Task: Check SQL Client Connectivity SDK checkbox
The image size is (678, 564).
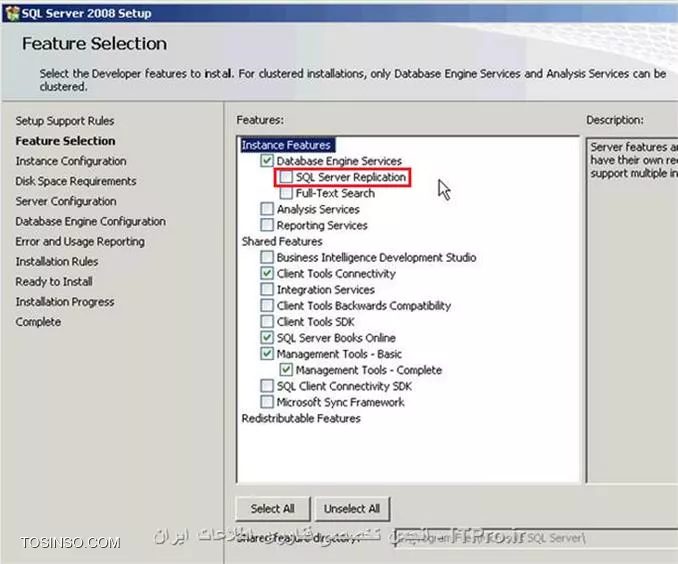Action: [267, 386]
